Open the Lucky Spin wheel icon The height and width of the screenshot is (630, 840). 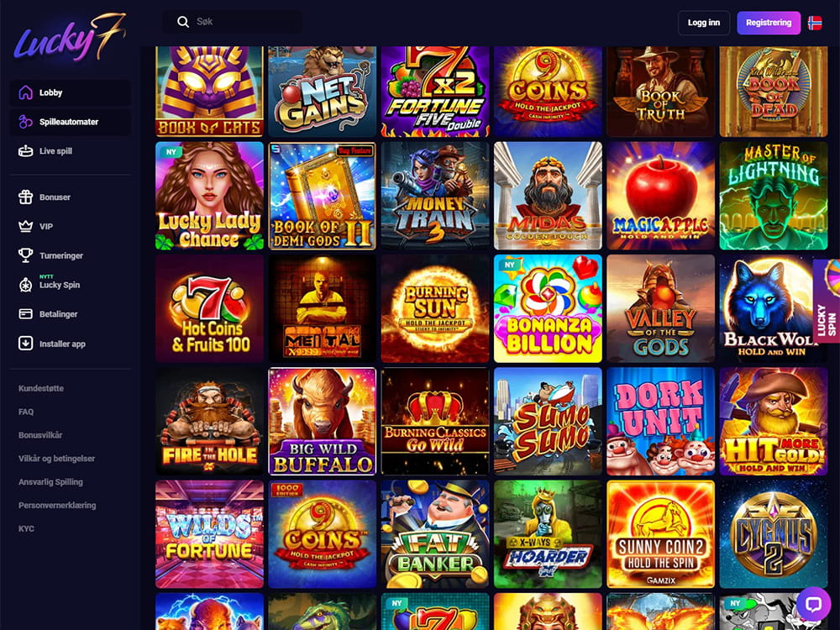tap(26, 285)
